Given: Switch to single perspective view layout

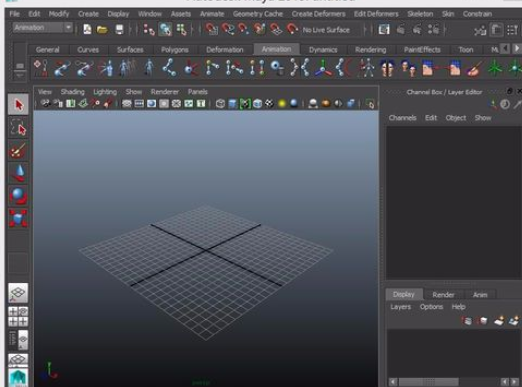Looking at the screenshot, I should pos(18,293).
